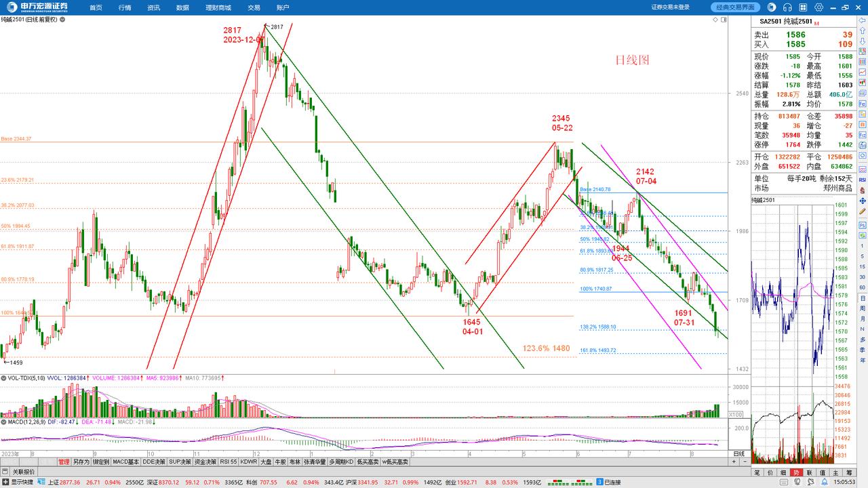
Task: Select the RSI 55 indicator tab
Action: pos(227,462)
